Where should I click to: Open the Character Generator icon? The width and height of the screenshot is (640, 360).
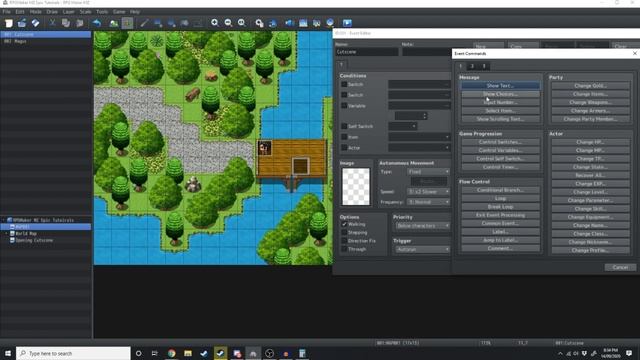tap(316, 23)
